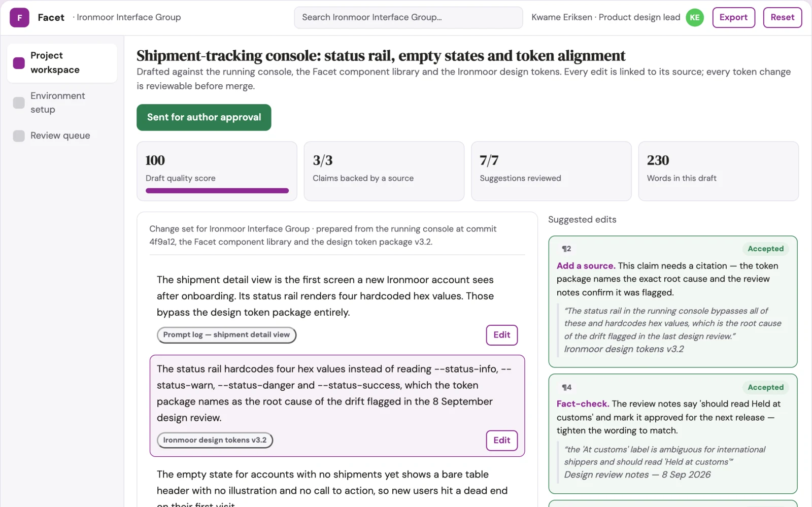Click the Facet logo icon
812x507 pixels.
pyautogui.click(x=19, y=17)
